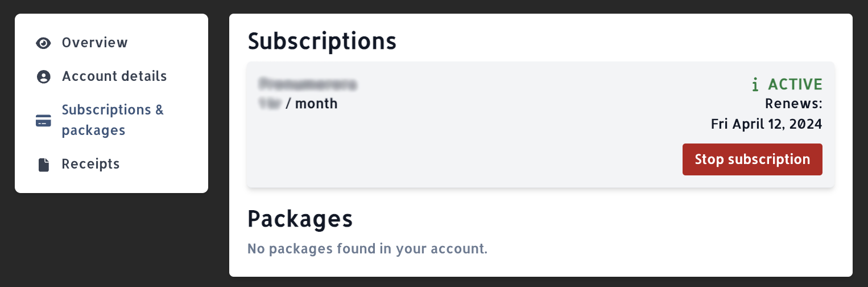Click the person icon for Account details
This screenshot has width=868, height=287.
pyautogui.click(x=43, y=77)
